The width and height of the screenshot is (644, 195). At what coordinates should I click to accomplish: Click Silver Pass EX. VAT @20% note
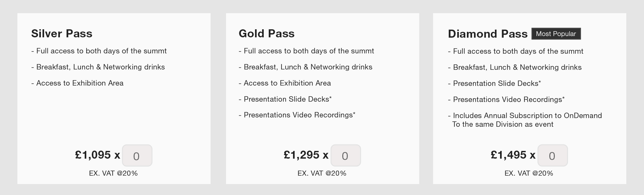(113, 173)
